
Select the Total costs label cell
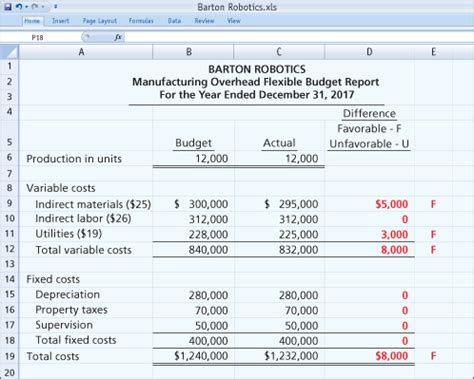point(53,356)
